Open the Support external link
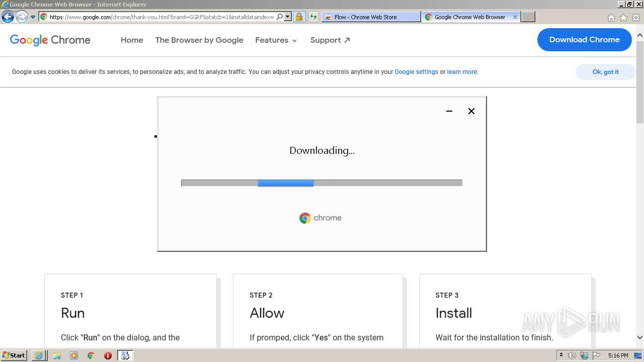The width and height of the screenshot is (644, 362). pyautogui.click(x=330, y=40)
